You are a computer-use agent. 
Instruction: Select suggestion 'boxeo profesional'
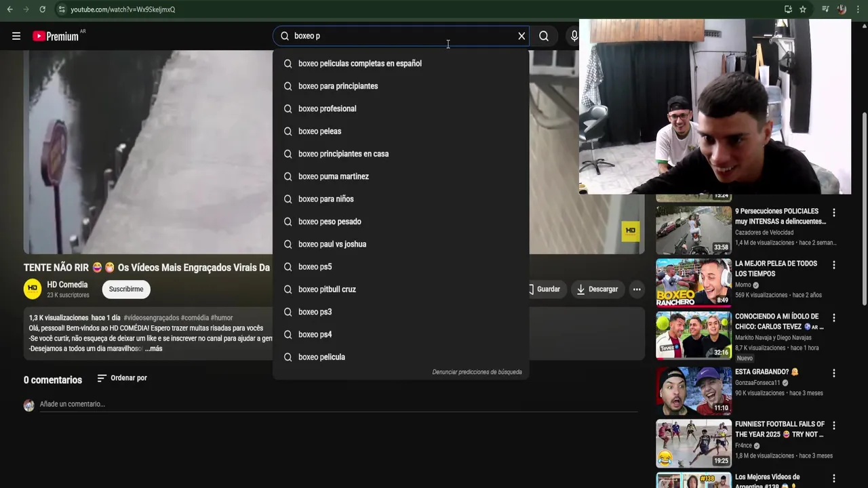coord(401,108)
